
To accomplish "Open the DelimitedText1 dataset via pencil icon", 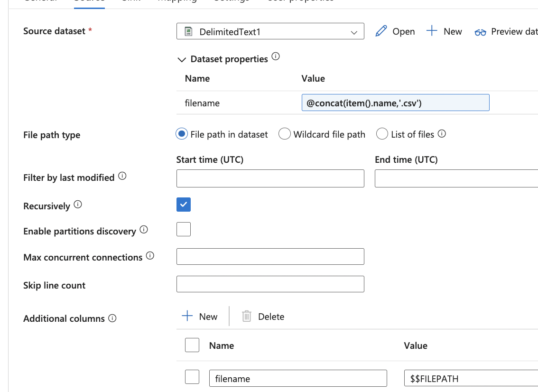I will click(x=381, y=31).
